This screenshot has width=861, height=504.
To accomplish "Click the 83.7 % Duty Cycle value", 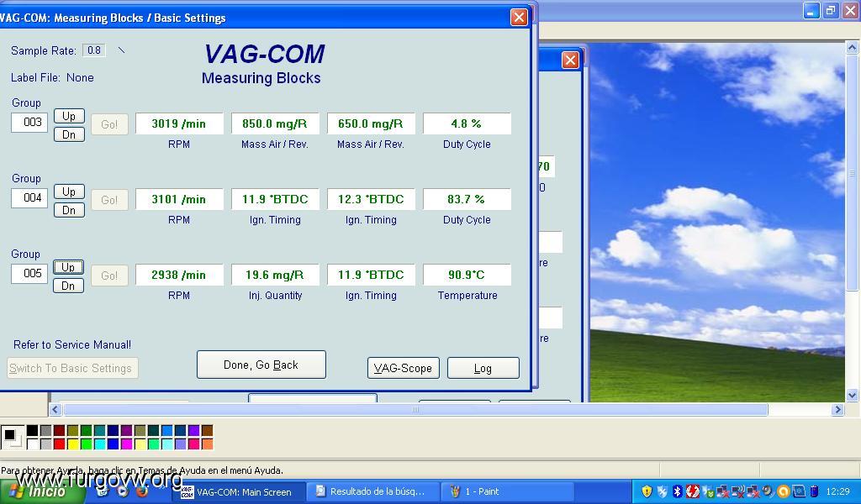I will (467, 200).
